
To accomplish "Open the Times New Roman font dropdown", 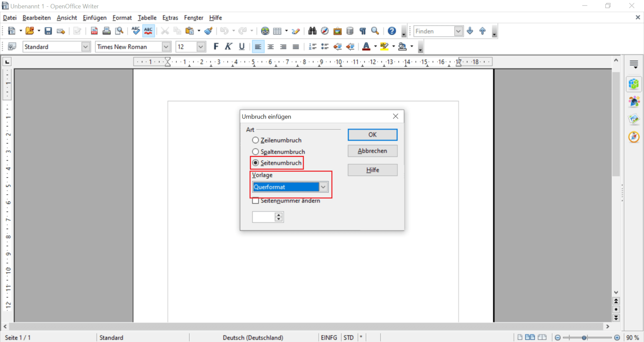I will tap(166, 47).
